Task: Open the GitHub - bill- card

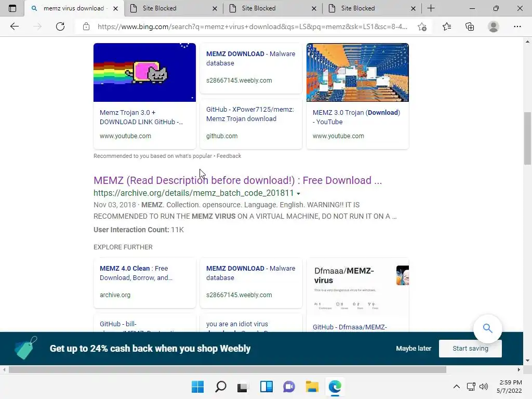Action: [x=144, y=323]
